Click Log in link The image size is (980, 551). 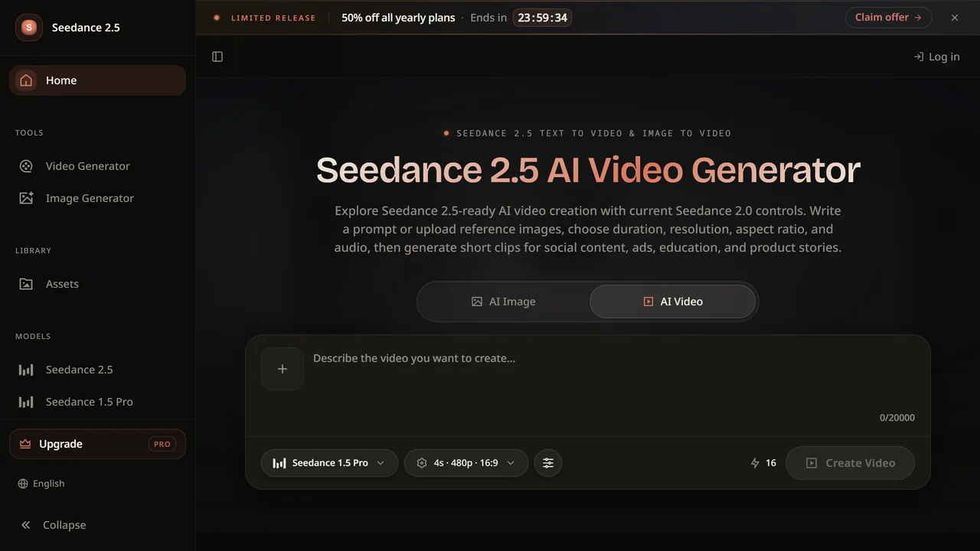coord(936,57)
